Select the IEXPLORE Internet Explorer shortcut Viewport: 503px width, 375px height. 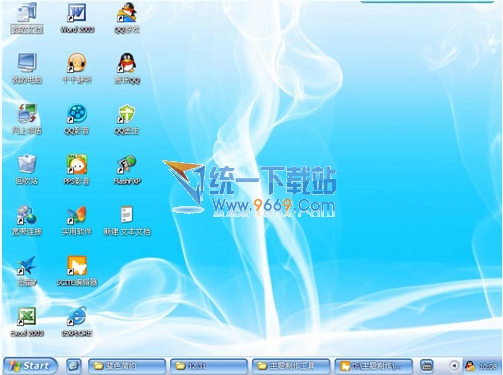77,322
